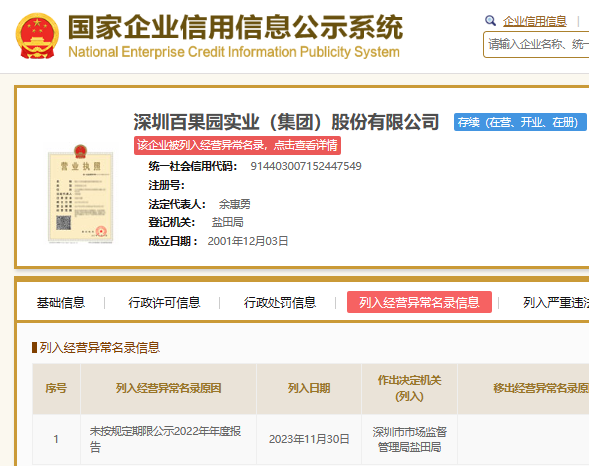Screen dimensions: 589x466
Task: Click the magnifier search icon
Action: pos(490,20)
